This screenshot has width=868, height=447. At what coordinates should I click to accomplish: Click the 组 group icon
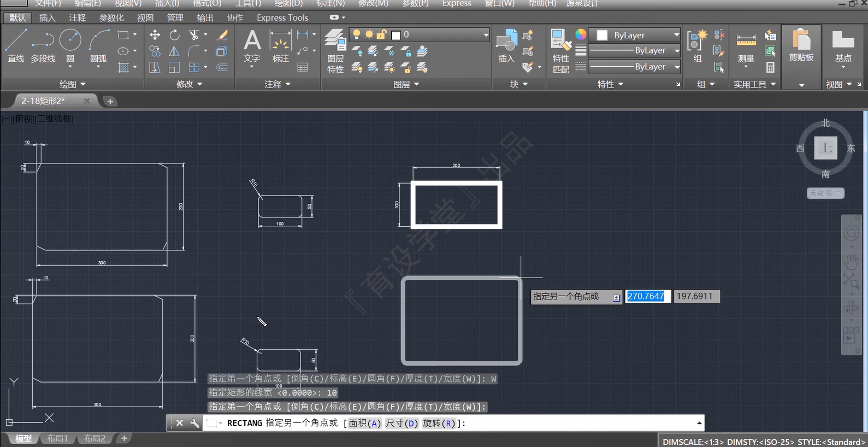tap(698, 46)
